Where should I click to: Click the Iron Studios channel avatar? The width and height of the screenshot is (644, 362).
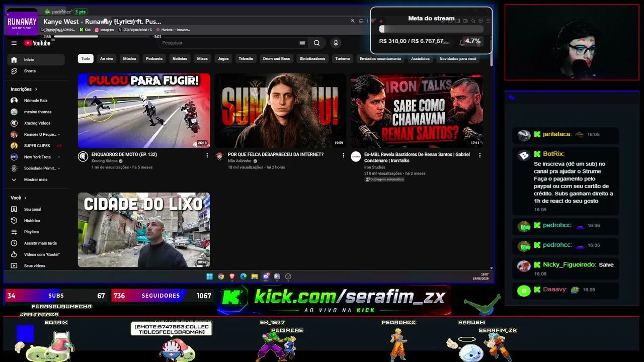coord(356,156)
